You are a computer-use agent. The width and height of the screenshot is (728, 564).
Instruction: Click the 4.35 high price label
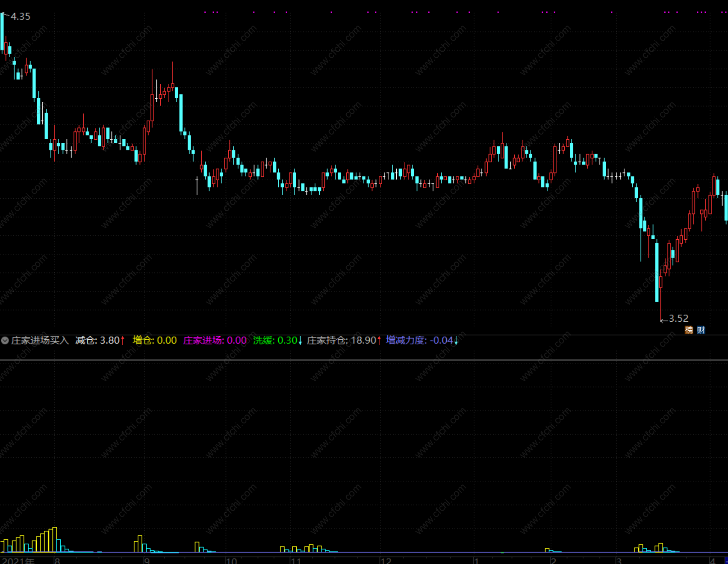pos(20,17)
